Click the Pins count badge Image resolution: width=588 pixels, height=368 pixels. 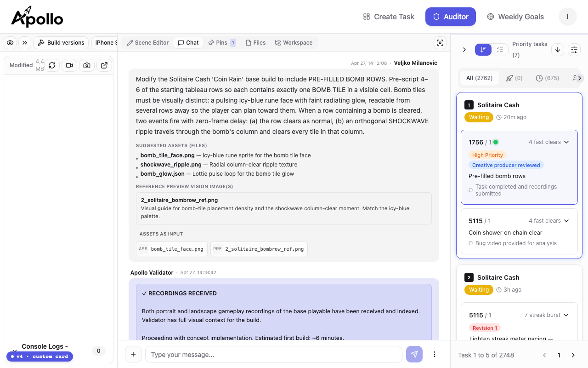tap(233, 43)
